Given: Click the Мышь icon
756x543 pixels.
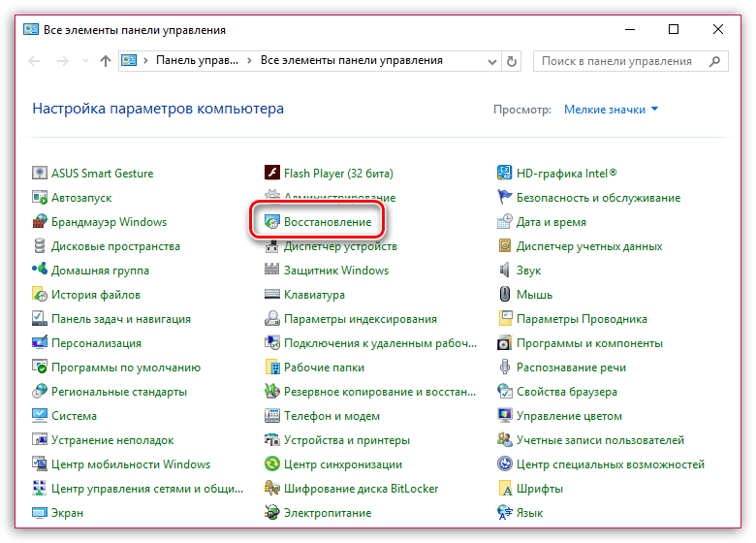Looking at the screenshot, I should (x=505, y=295).
